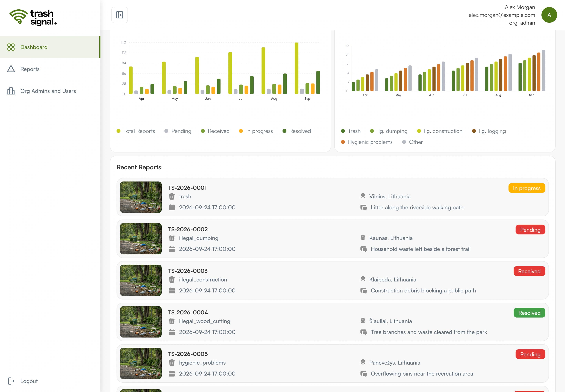Screen dimensions: 565x392
Task: Open report thumbnail for TS-2026-0004
Action: [141, 321]
